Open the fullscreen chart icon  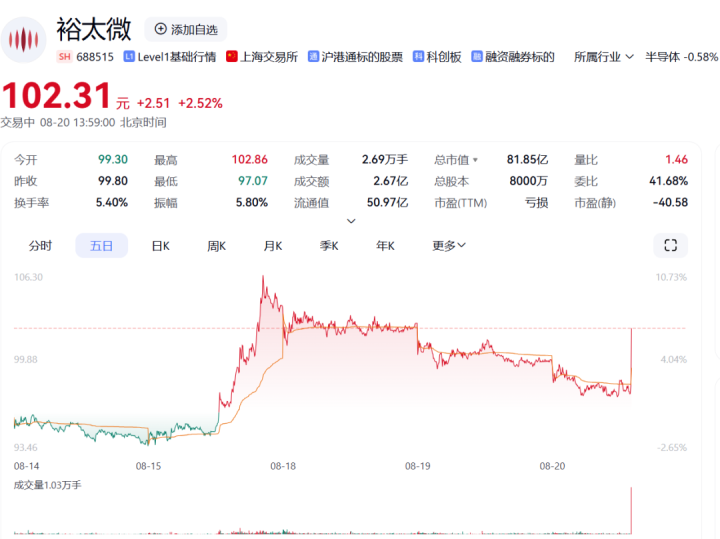point(670,245)
